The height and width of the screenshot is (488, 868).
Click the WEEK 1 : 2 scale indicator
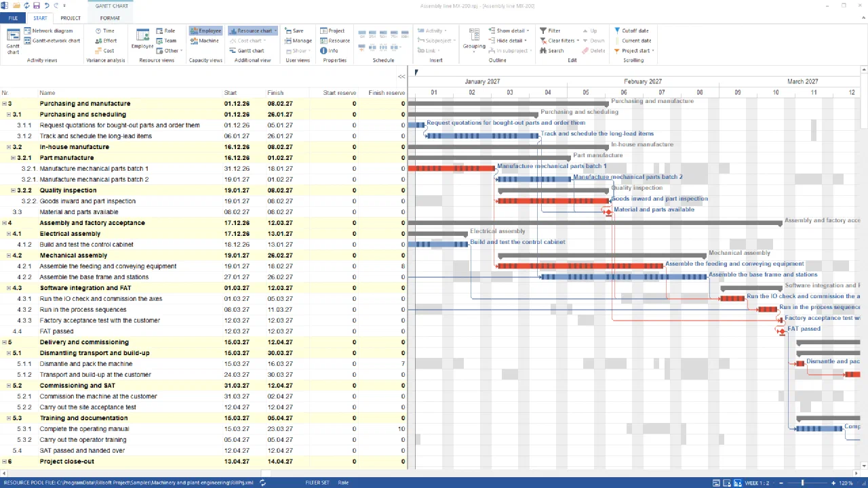[757, 483]
